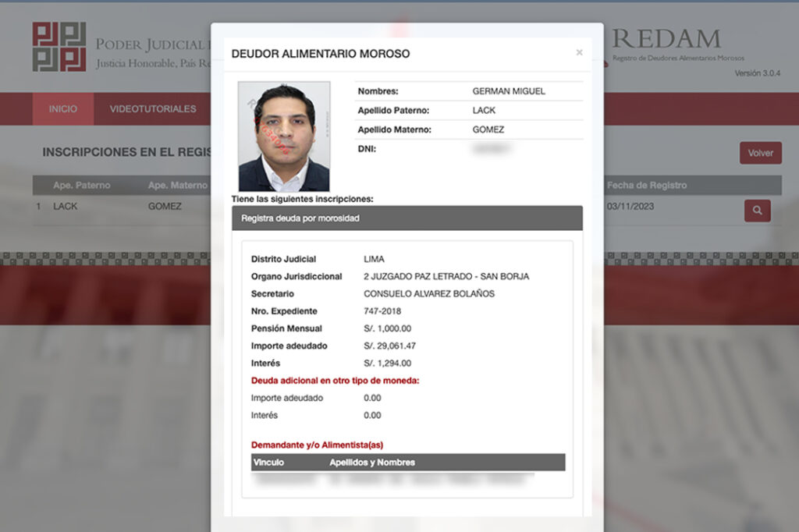
Task: Click the date '03/11/2023' in the table
Action: 630,207
